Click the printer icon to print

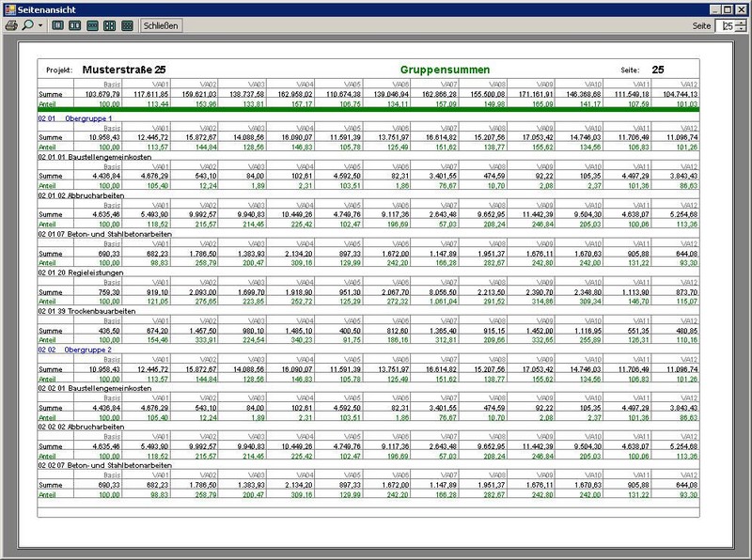pyautogui.click(x=11, y=25)
